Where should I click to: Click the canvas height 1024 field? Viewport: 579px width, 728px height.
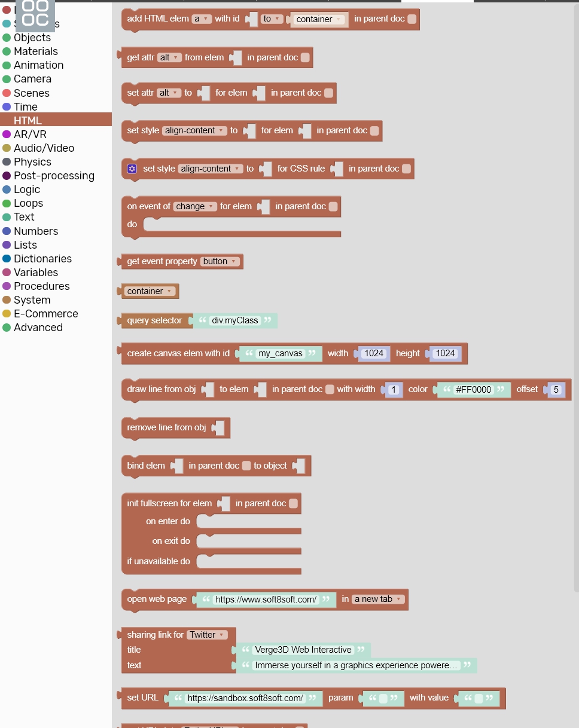[x=445, y=354]
